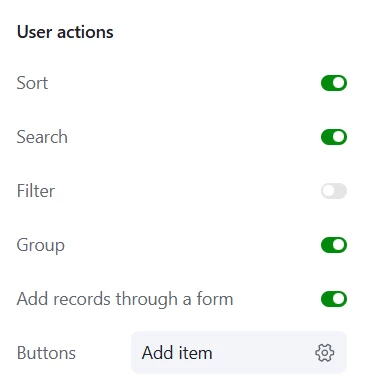Turn off the Search switch

[334, 137]
